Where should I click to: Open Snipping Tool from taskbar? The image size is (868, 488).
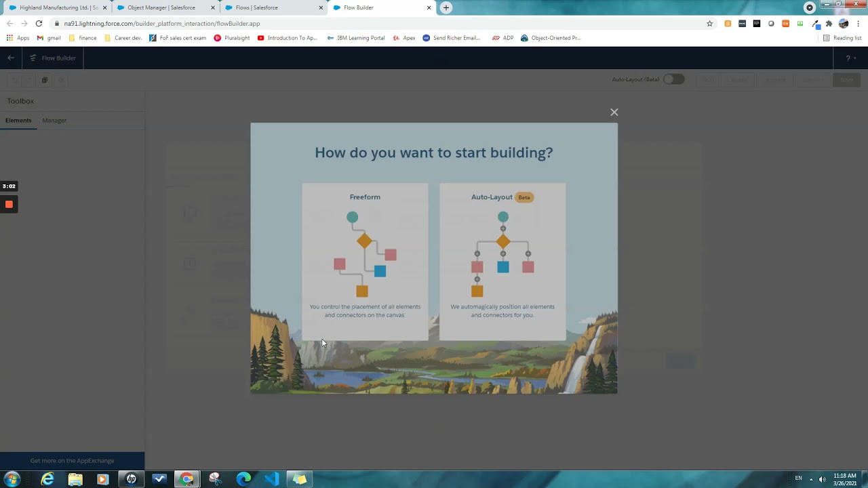215,479
